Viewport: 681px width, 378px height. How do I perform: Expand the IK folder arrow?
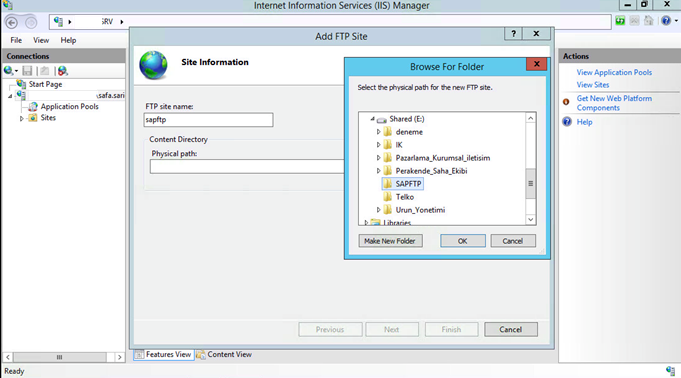(x=378, y=145)
